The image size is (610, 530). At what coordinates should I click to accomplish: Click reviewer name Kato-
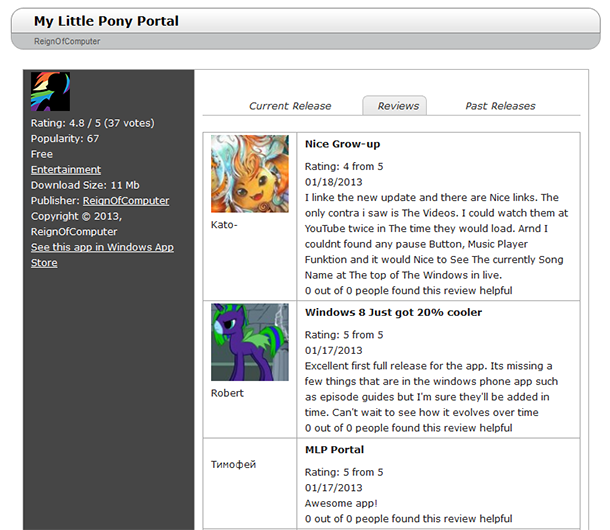tap(224, 225)
